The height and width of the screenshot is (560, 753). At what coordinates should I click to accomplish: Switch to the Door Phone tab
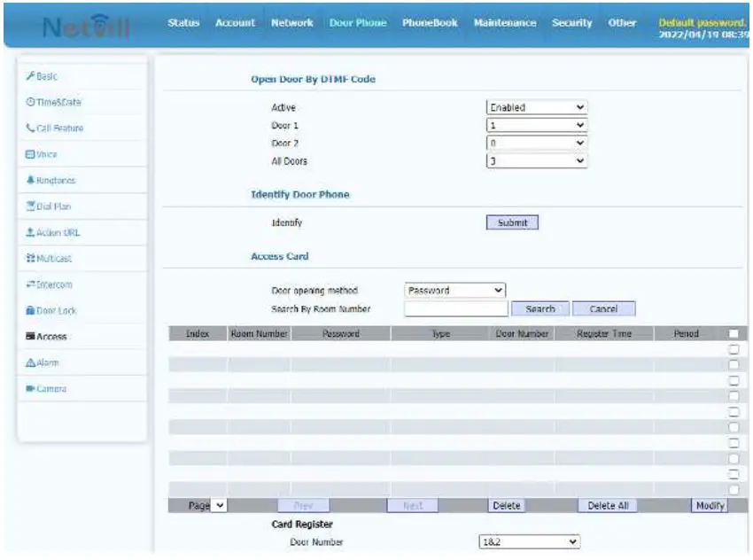(x=358, y=22)
